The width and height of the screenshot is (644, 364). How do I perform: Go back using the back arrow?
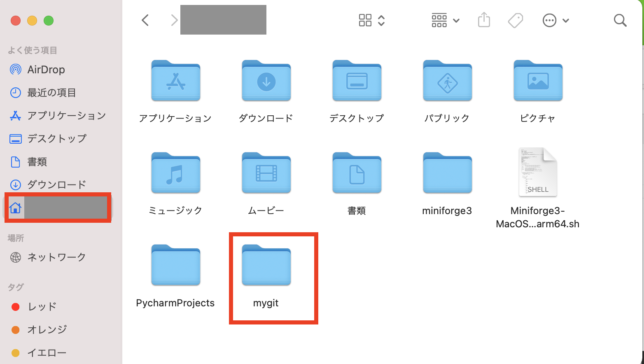[x=145, y=20]
